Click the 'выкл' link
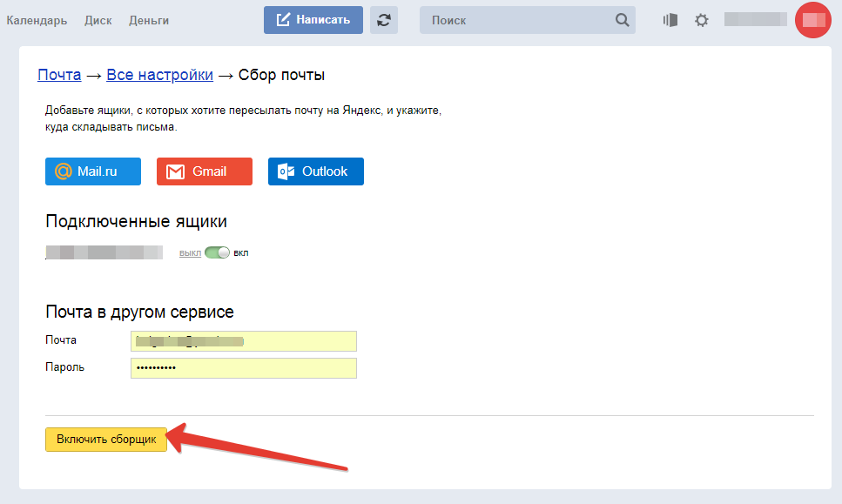Viewport: 842px width, 504px height. [x=190, y=252]
